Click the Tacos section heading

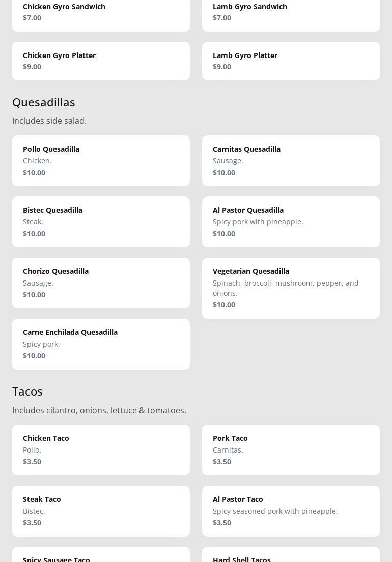pyautogui.click(x=27, y=391)
